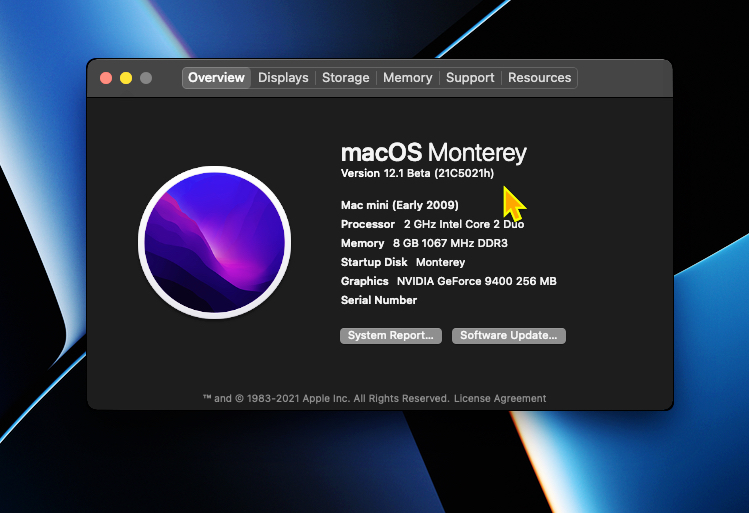
Task: Click the System Report... button
Action: pyautogui.click(x=391, y=335)
